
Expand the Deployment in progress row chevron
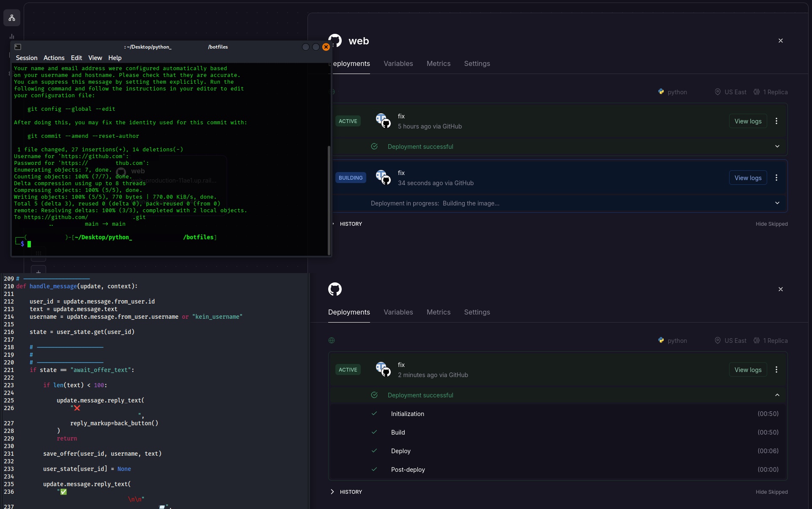tap(777, 203)
